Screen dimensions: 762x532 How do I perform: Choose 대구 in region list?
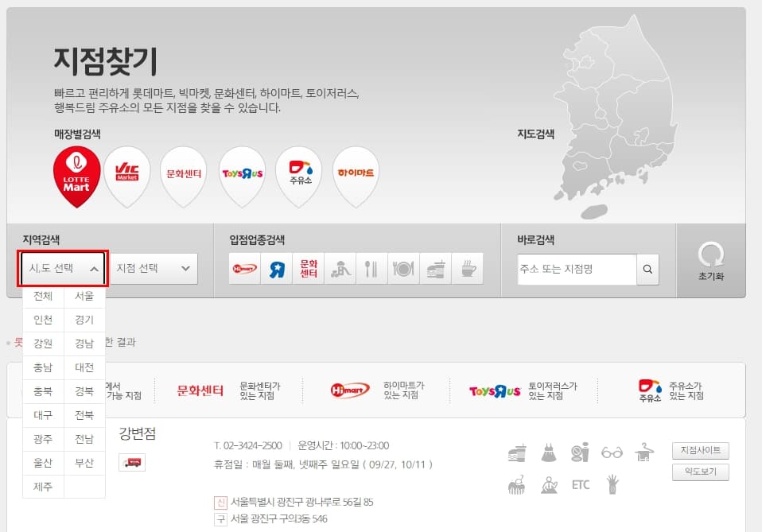click(43, 415)
